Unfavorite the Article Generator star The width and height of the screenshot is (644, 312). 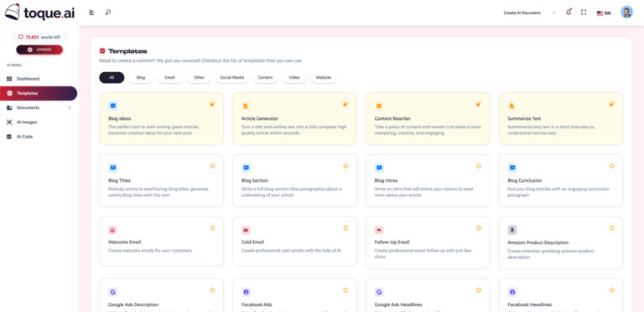(345, 104)
